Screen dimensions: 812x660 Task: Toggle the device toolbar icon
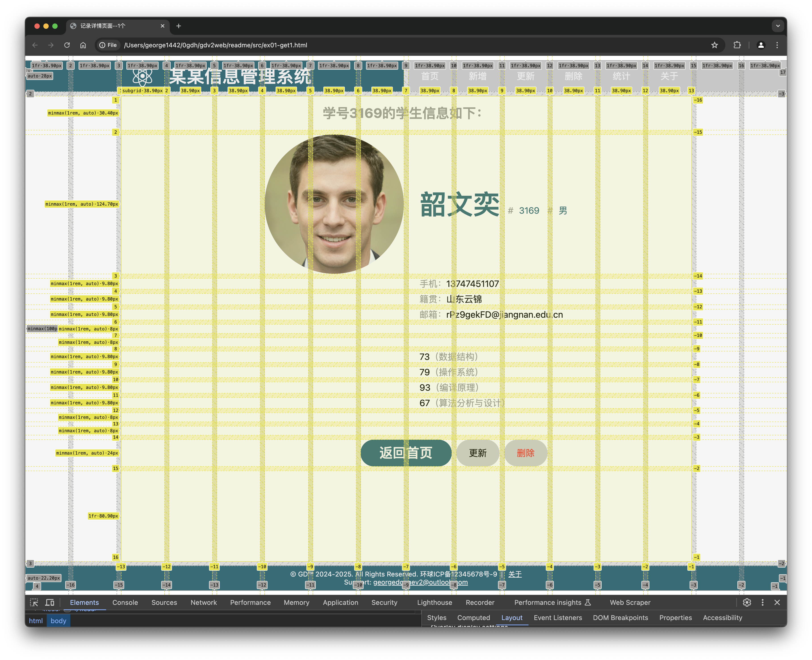[50, 603]
